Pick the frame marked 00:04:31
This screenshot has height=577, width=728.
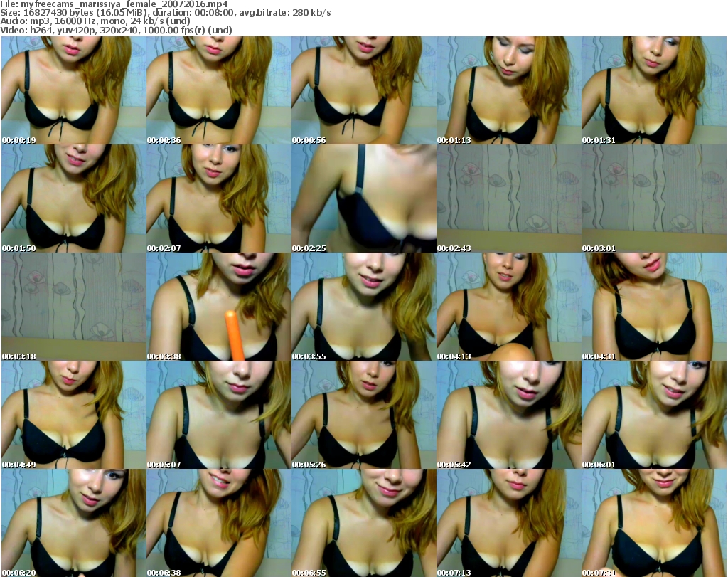654,307
